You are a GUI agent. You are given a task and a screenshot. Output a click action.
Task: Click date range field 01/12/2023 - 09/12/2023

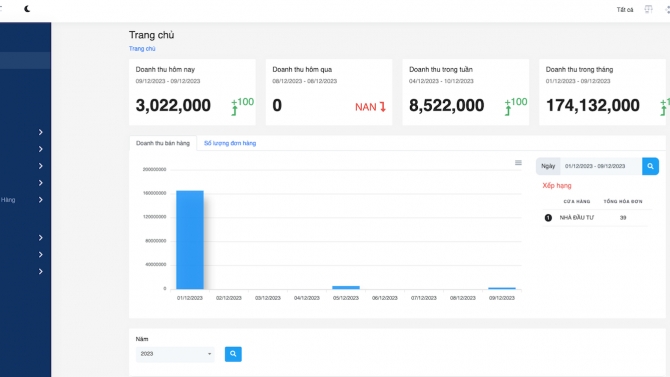pyautogui.click(x=601, y=166)
